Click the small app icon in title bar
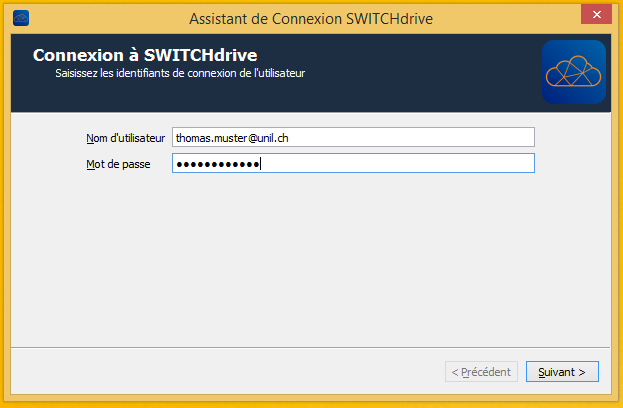This screenshot has height=408, width=623. point(21,17)
